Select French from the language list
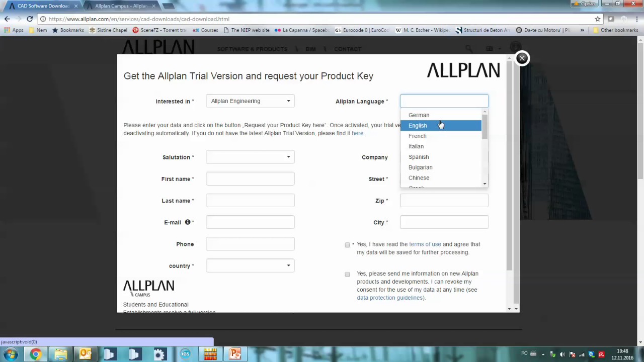Viewport: 644px width, 362px height. [x=441, y=136]
